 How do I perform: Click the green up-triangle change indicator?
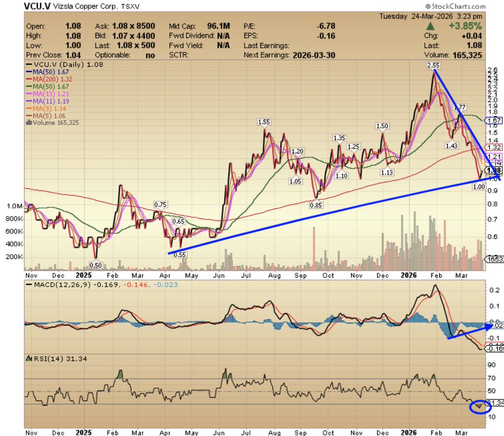(x=430, y=26)
